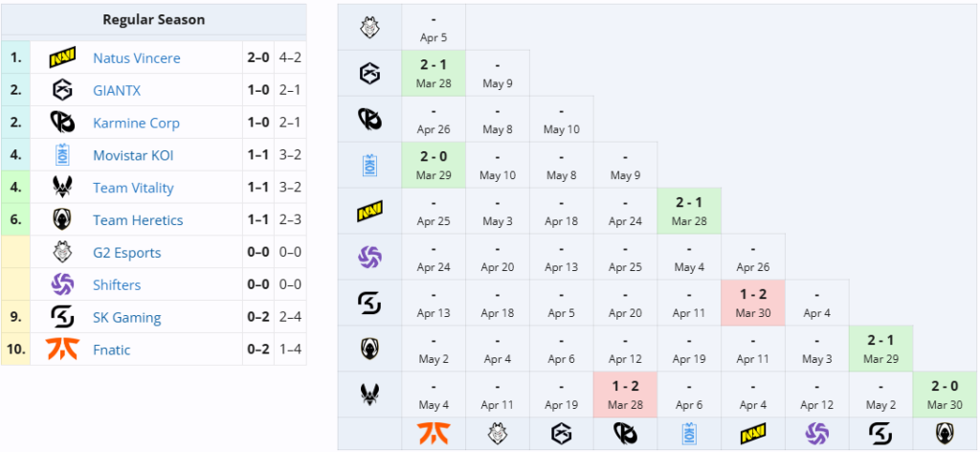
Task: Click the Team Heretics logo in the crosstable footer row
Action: point(945,434)
